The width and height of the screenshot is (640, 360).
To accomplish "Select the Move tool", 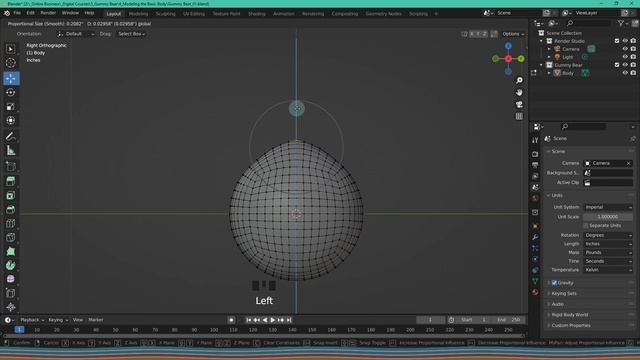I will pyautogui.click(x=11, y=78).
